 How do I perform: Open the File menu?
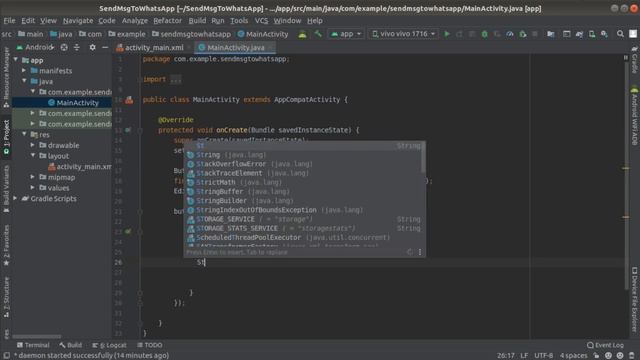coord(9,20)
